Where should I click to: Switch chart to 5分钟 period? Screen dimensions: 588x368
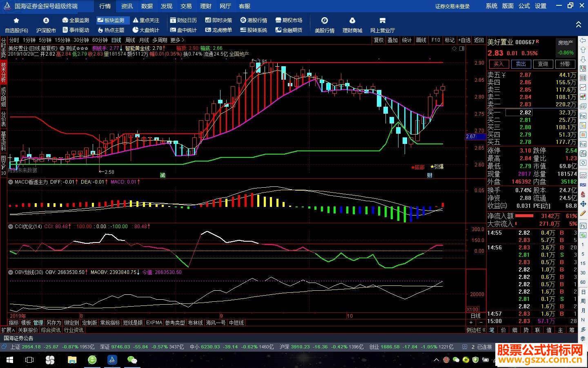[x=45, y=40]
